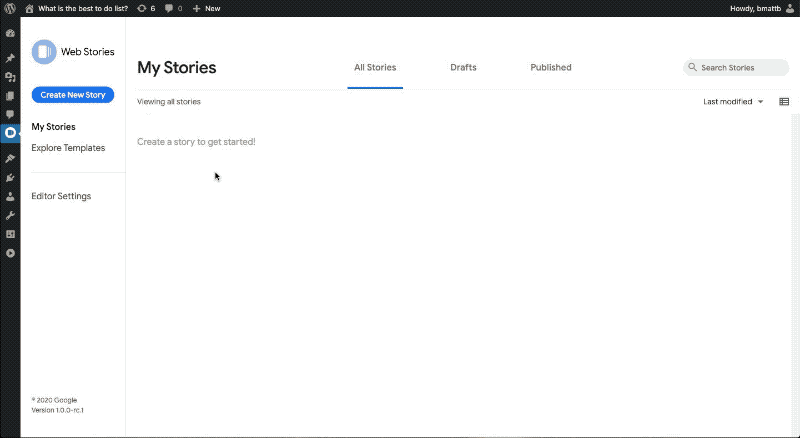Click the 'Web Stories' title text
800x438 pixels.
coord(88,52)
